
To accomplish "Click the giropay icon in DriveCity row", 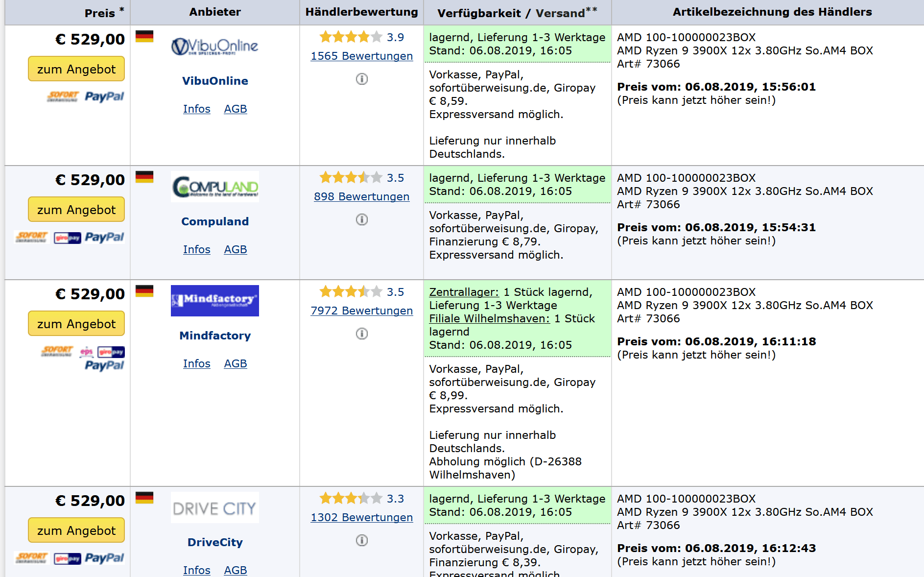I will pyautogui.click(x=68, y=559).
